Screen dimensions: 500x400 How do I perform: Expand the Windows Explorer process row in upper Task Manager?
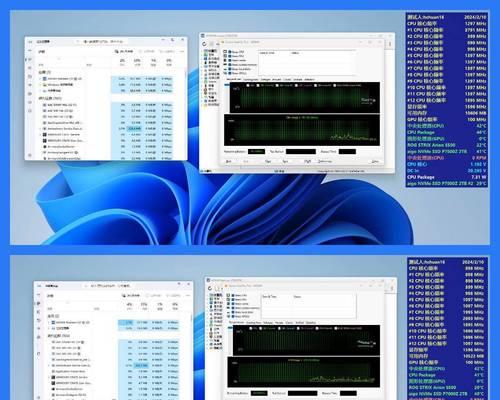coord(40,85)
